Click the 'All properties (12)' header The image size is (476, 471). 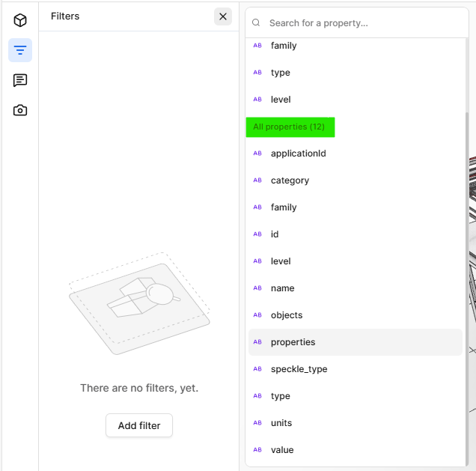pos(290,127)
